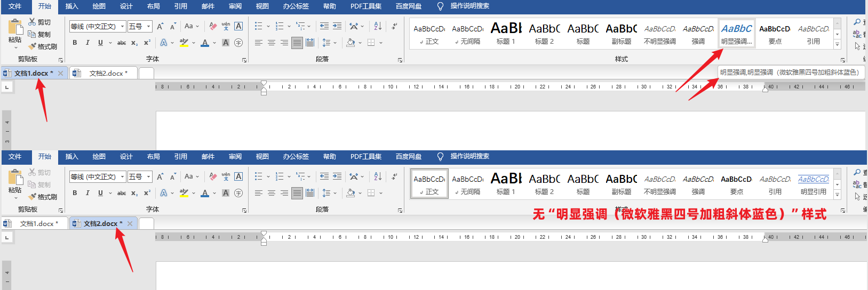This screenshot has width=868, height=290.
Task: Apply 明显引用 style in lower window
Action: tap(813, 184)
